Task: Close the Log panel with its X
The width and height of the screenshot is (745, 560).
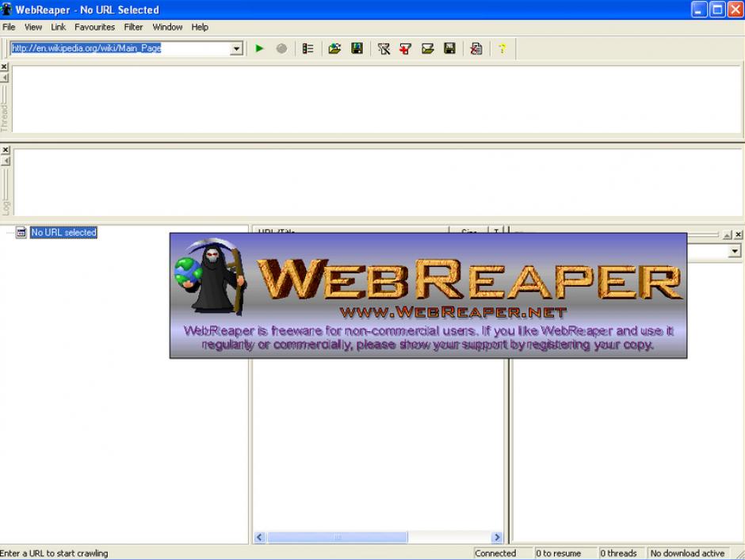Action: [x=6, y=150]
